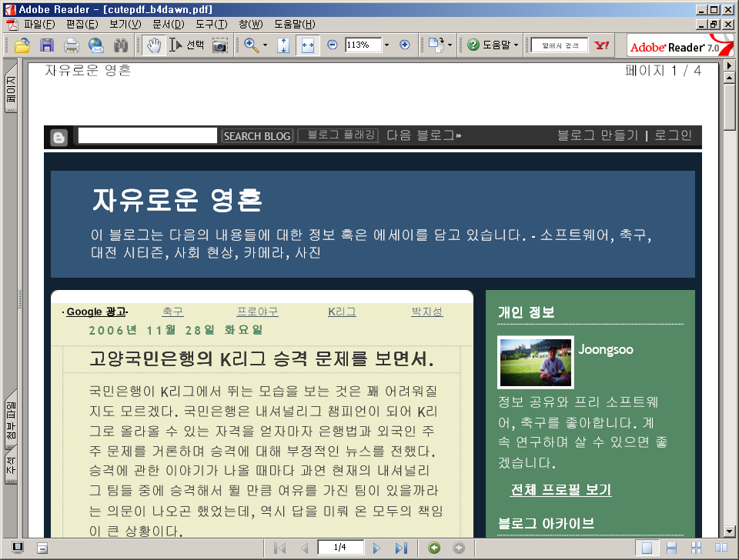The image size is (739, 560).
Task: Print the document with the printer icon
Action: tap(71, 45)
